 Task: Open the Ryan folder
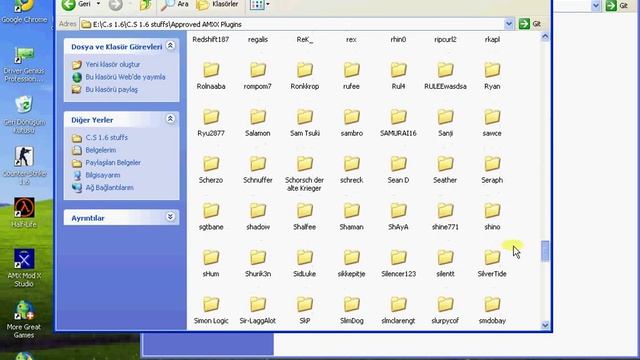tap(492, 76)
